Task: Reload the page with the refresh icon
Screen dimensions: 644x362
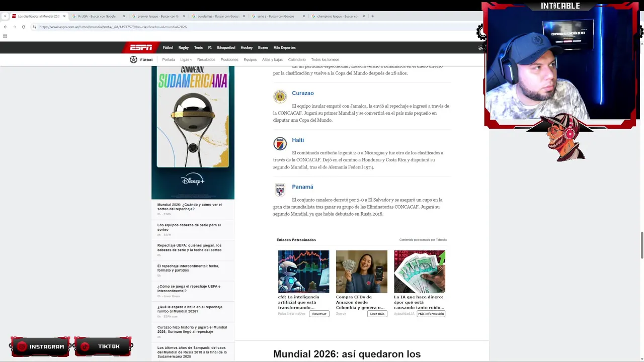Action: 23,27
